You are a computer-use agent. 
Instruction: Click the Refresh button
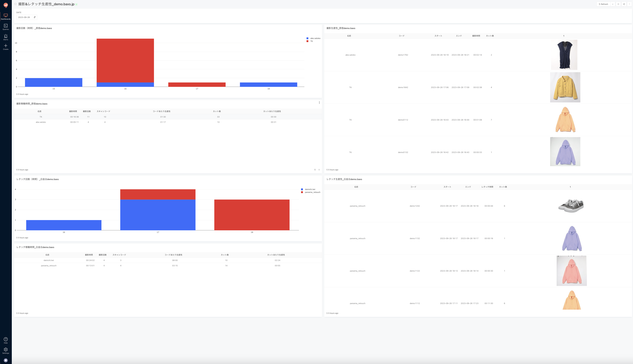(x=603, y=4)
